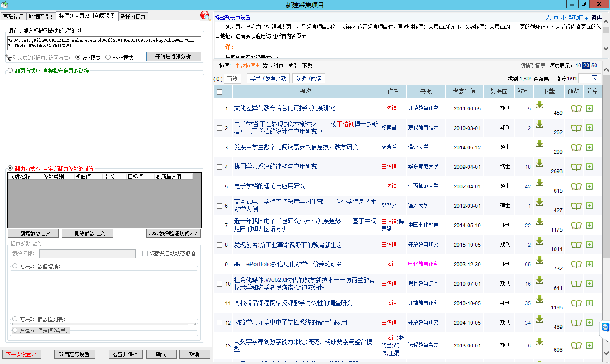The height and width of the screenshot is (364, 610).
Task: Open preview book icon for row 11
Action: [576, 303]
